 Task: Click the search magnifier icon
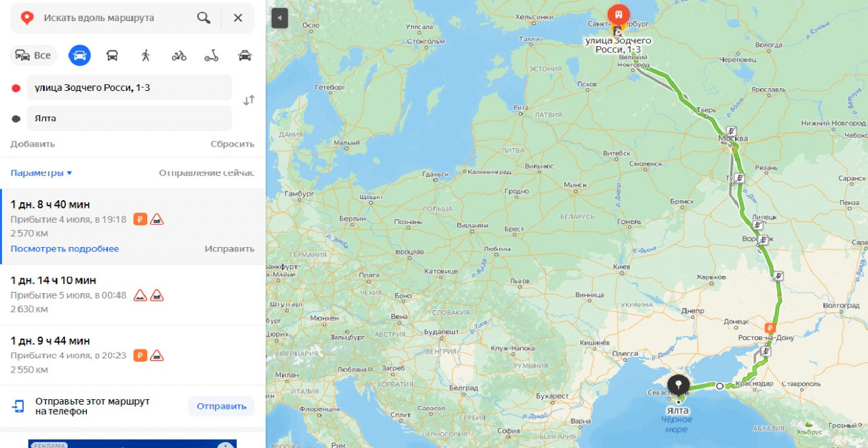[x=203, y=18]
